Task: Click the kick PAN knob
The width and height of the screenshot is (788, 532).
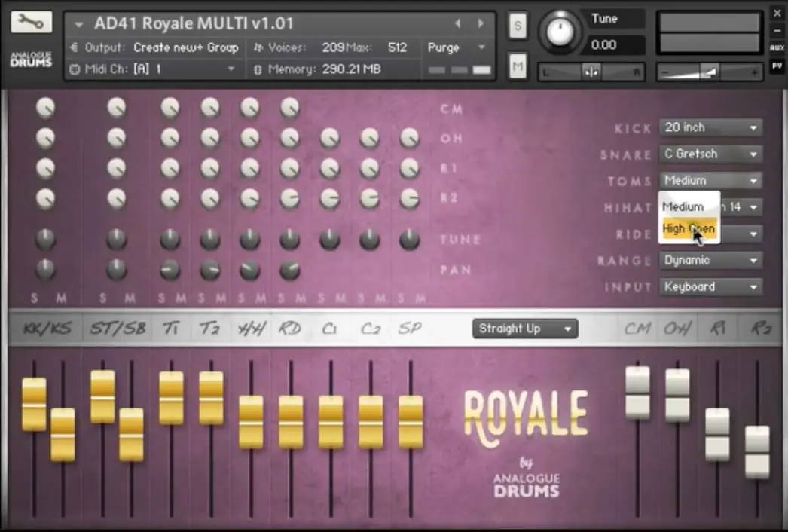Action: point(45,270)
